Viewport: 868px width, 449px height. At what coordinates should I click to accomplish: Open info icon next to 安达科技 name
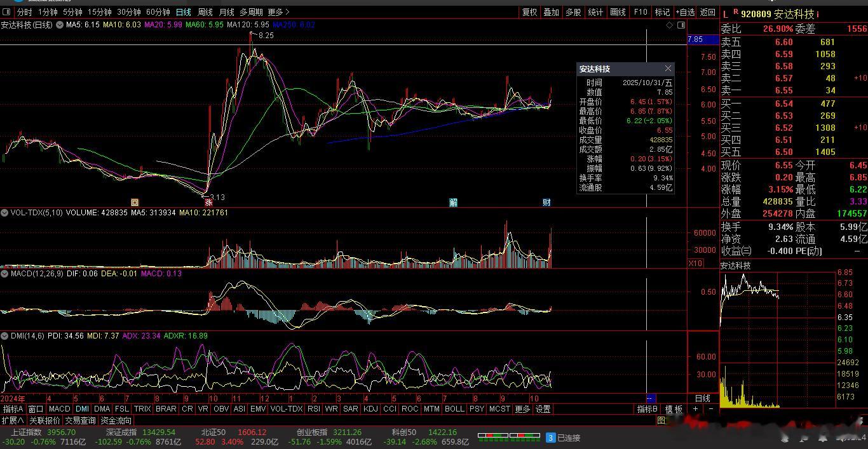[817, 14]
